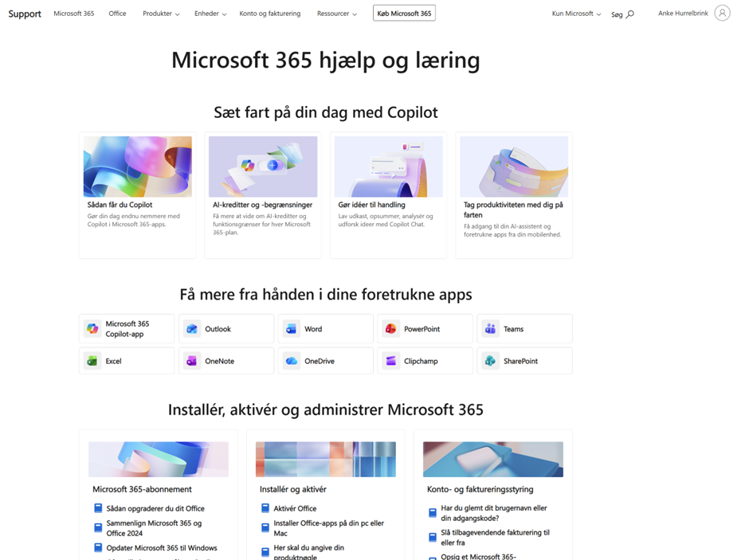Screen dimensions: 749x560
Task: Select Office in the top navigation
Action: 117,14
